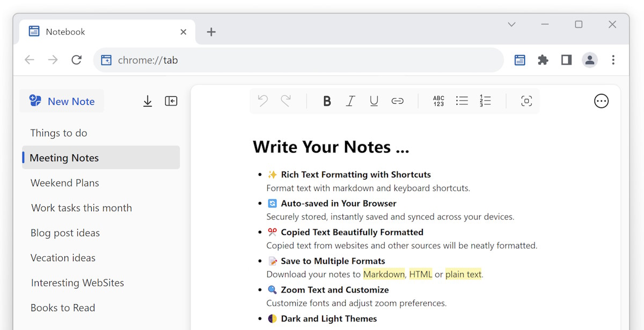
Task: Create a New Note
Action: click(62, 101)
